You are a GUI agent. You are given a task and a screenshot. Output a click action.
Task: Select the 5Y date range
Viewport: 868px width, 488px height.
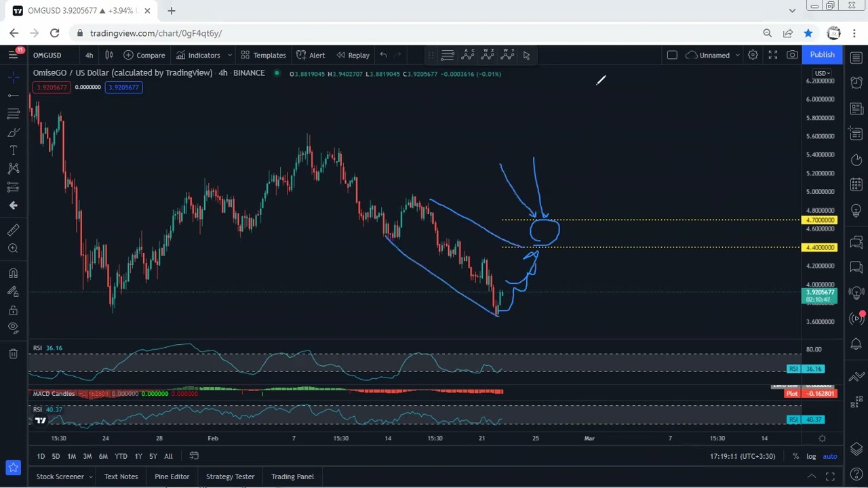point(153,457)
